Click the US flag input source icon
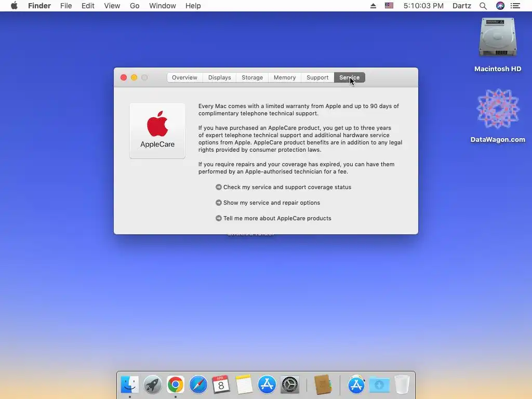This screenshot has height=399, width=532. (x=389, y=6)
